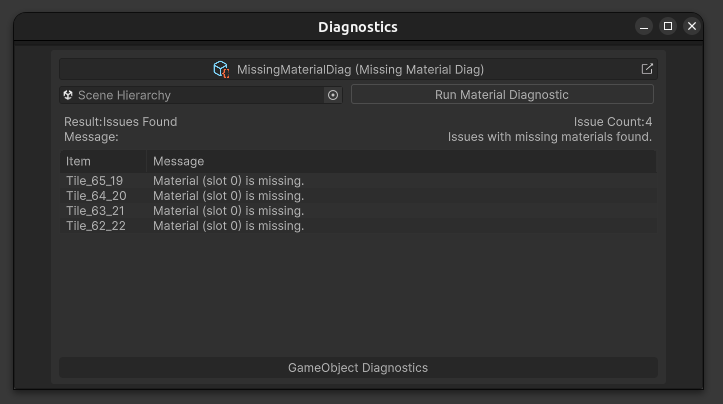Open diagnostic in external window icon
723x404 pixels.
647,69
